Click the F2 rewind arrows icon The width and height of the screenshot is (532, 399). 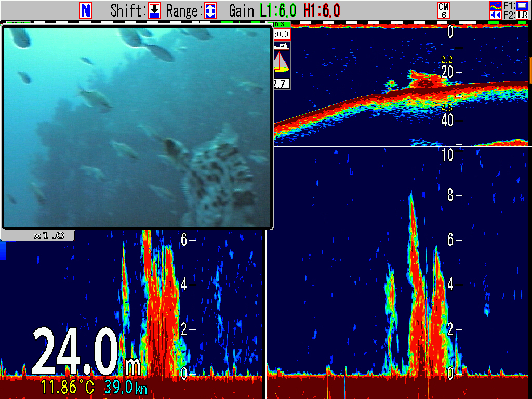coord(496,15)
